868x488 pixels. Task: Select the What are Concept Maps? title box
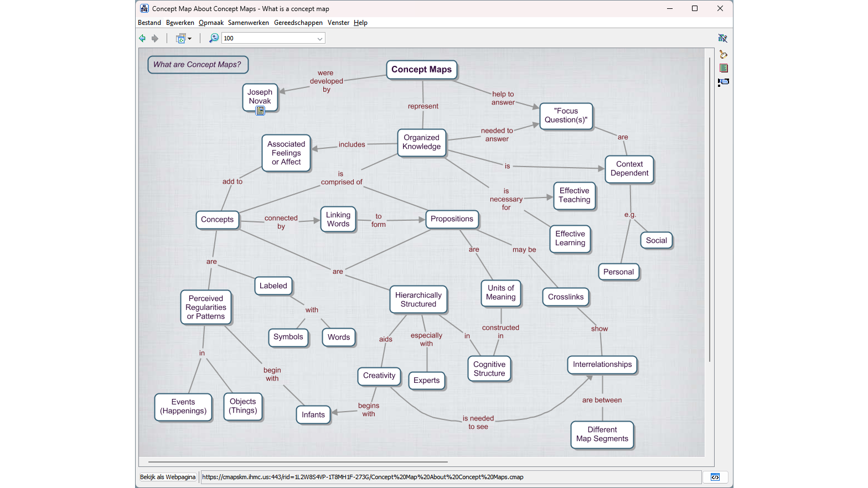click(x=198, y=65)
